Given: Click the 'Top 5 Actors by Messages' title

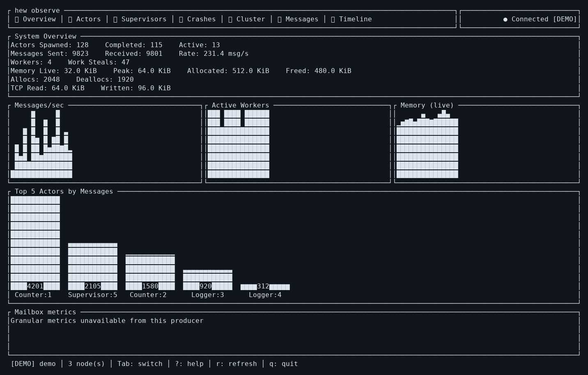Looking at the screenshot, I should click(64, 192).
